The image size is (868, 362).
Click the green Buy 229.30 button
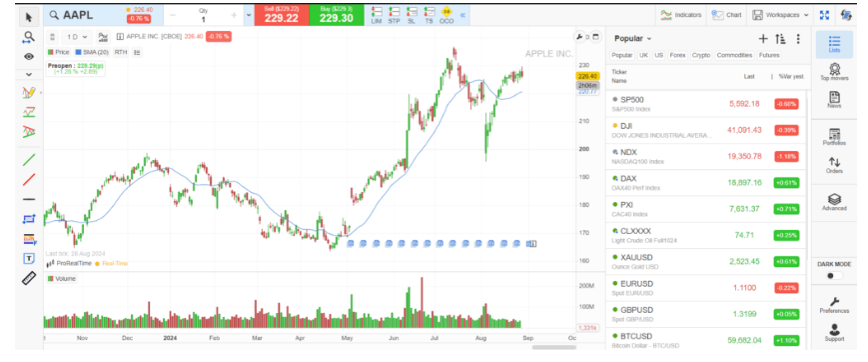[x=337, y=16]
